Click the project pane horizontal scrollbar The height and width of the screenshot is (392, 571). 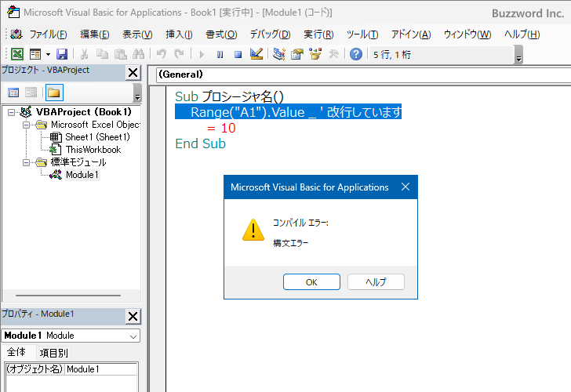[x=68, y=296]
